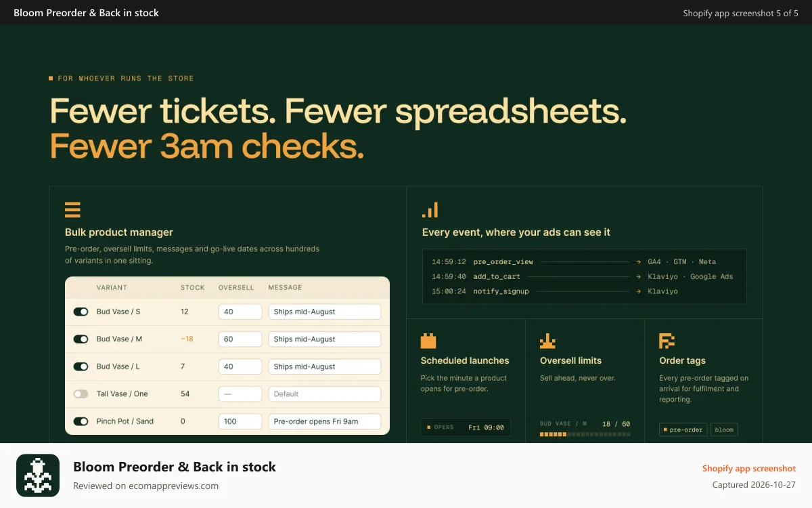Click the stock value 12
Screen dimensions: 812x508
[185, 312]
